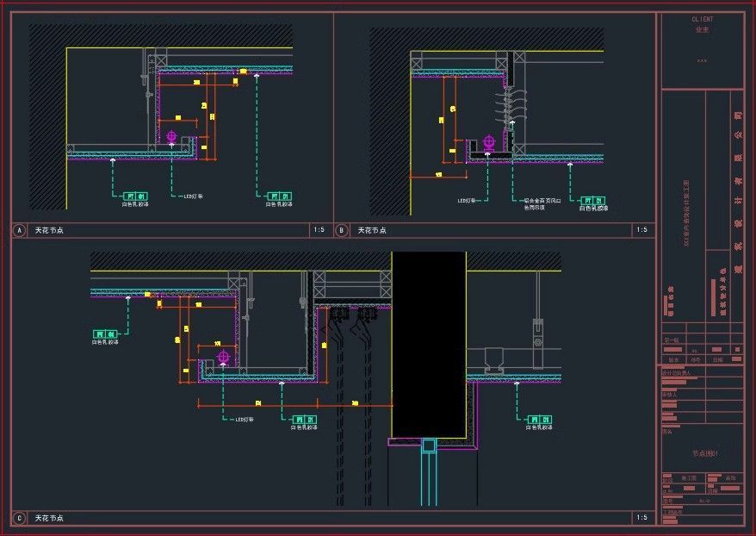Click the 天花节点 title of detail A
756x536 pixels.
click(49, 230)
